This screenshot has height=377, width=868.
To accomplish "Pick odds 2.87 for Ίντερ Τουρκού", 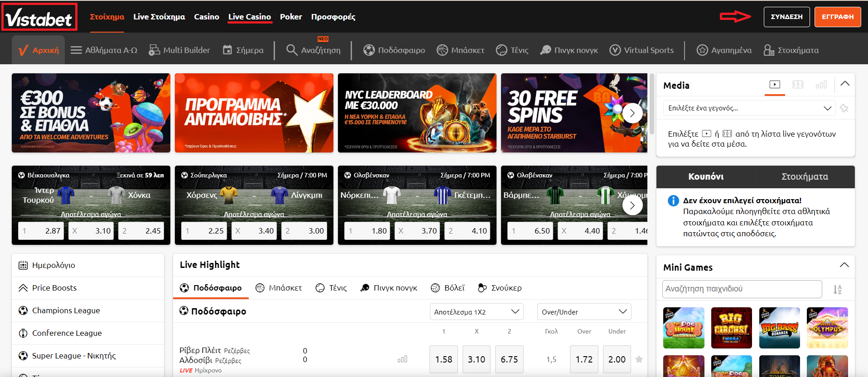I will coord(41,231).
